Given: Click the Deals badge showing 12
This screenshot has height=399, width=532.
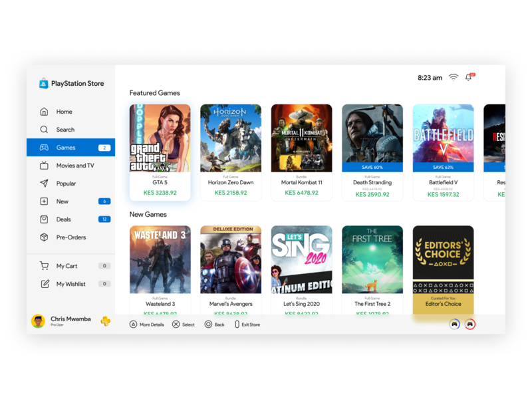Looking at the screenshot, I should point(104,219).
